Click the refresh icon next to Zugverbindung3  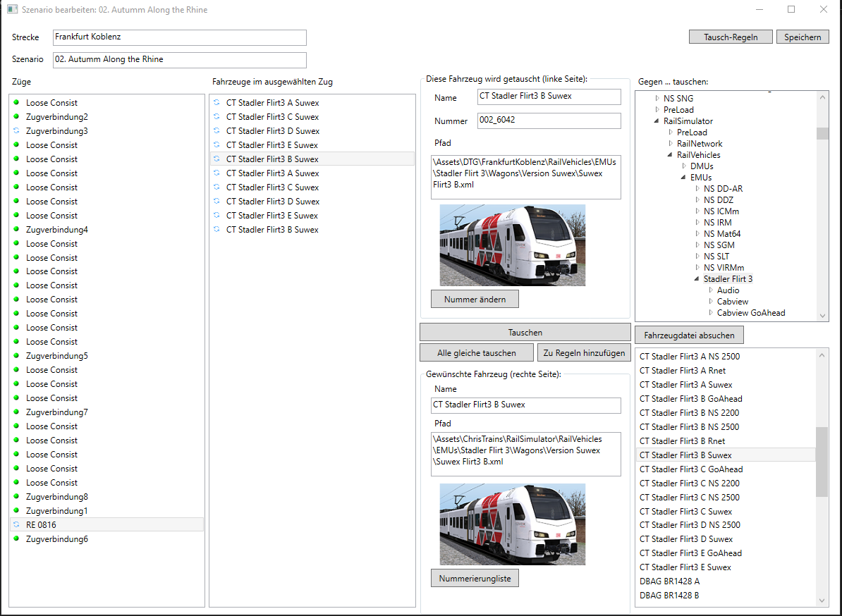16,131
